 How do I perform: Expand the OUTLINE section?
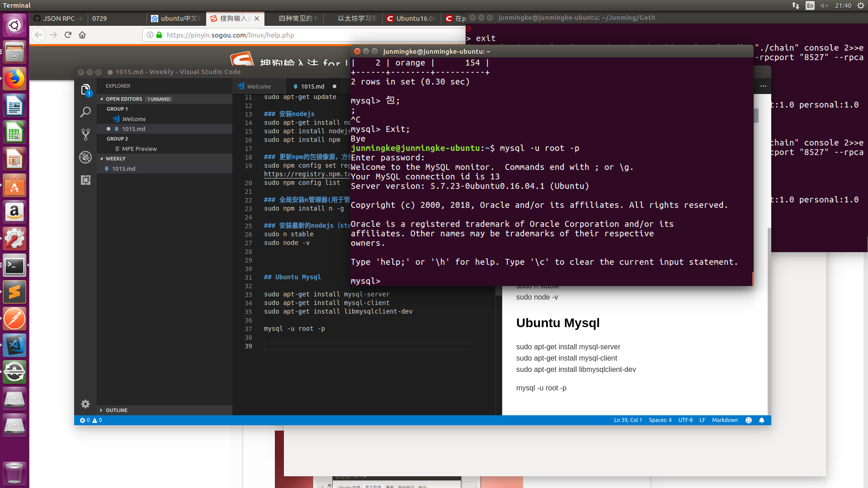click(116, 410)
